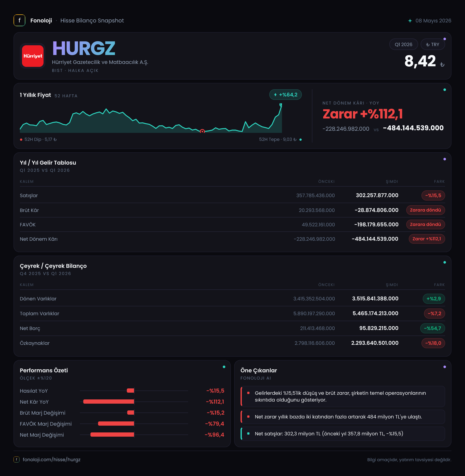Click the teal status dot in price chart card
This screenshot has width=465, height=476.
(x=444, y=90)
